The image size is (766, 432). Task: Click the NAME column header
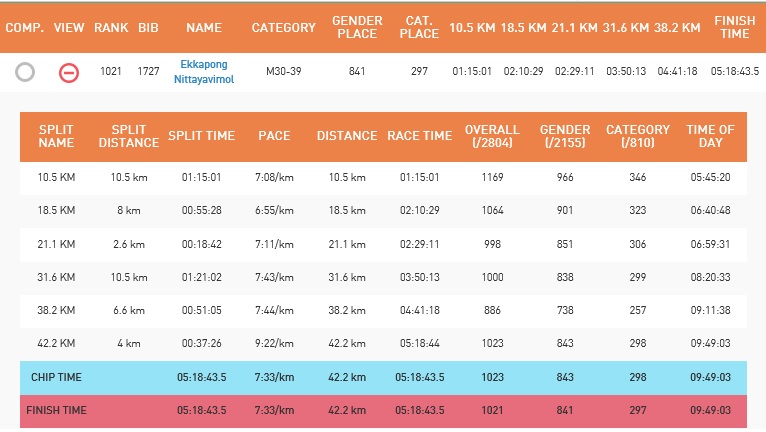[204, 27]
